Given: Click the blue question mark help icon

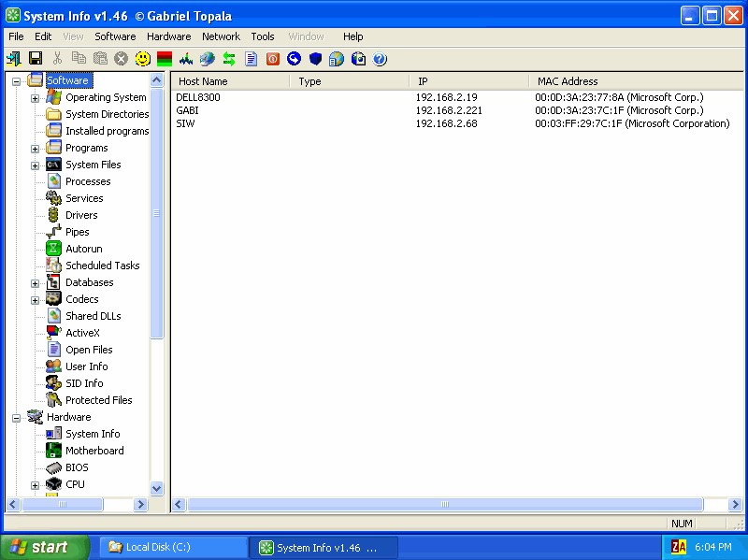Looking at the screenshot, I should pyautogui.click(x=380, y=59).
